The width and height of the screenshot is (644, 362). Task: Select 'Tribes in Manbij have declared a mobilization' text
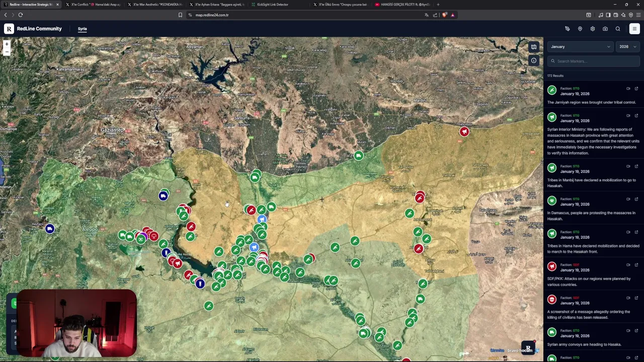coord(588,180)
